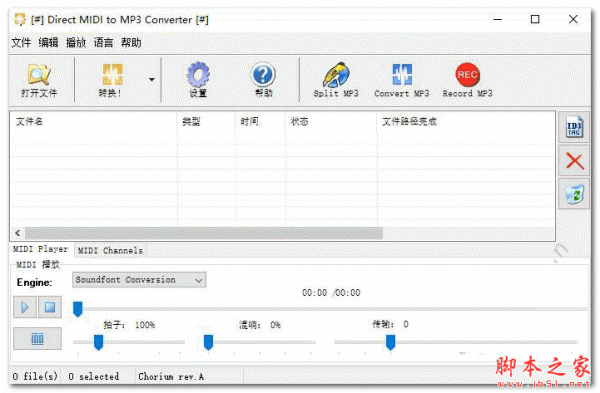Click the Tempo (拍子) slider thumb
Screen dimensions: 600x393
pos(98,342)
